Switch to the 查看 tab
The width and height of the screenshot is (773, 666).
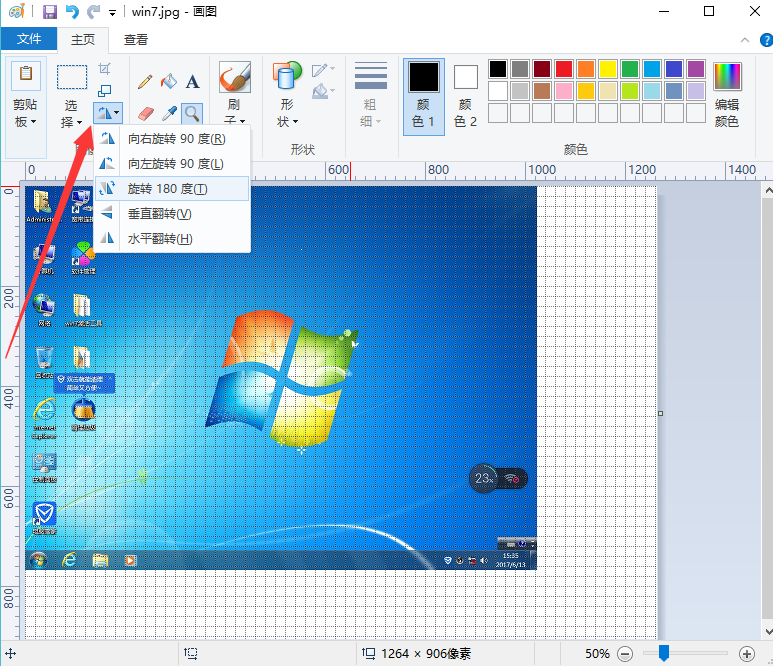tap(136, 39)
